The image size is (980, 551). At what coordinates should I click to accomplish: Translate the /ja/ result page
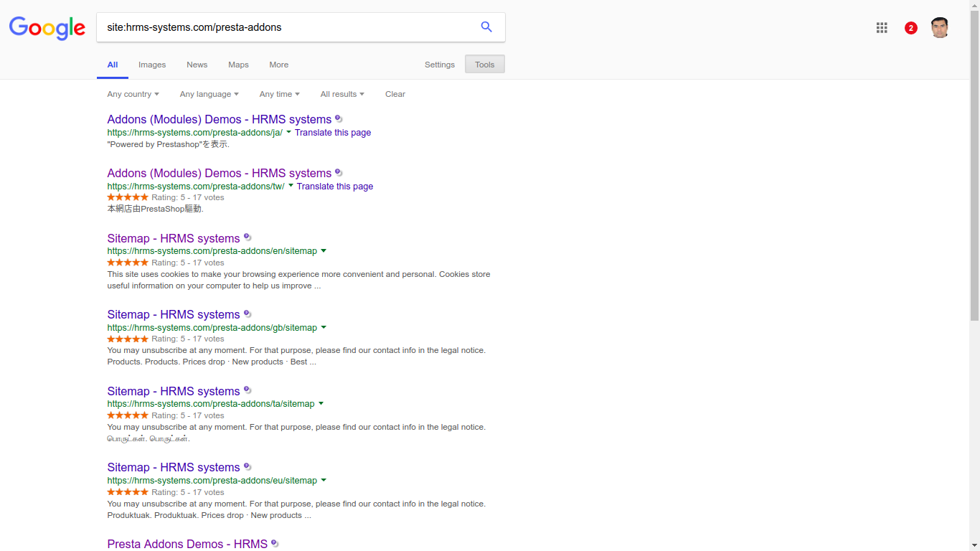(333, 133)
